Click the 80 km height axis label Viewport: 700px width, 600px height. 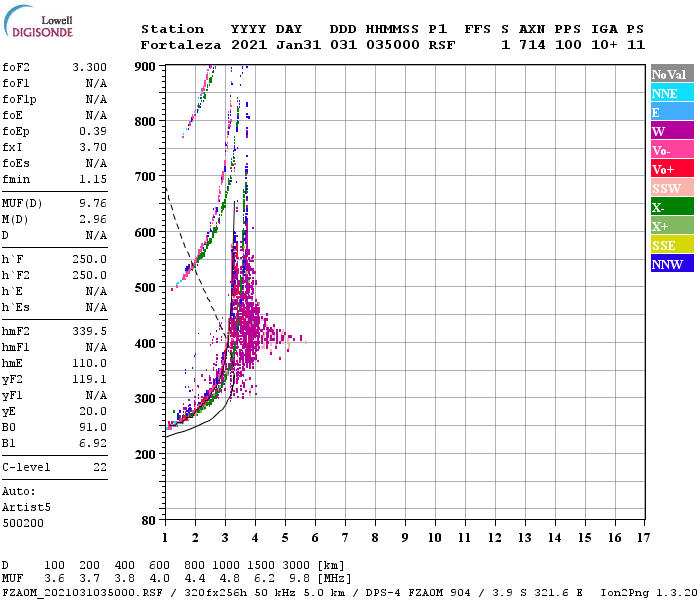pos(149,520)
